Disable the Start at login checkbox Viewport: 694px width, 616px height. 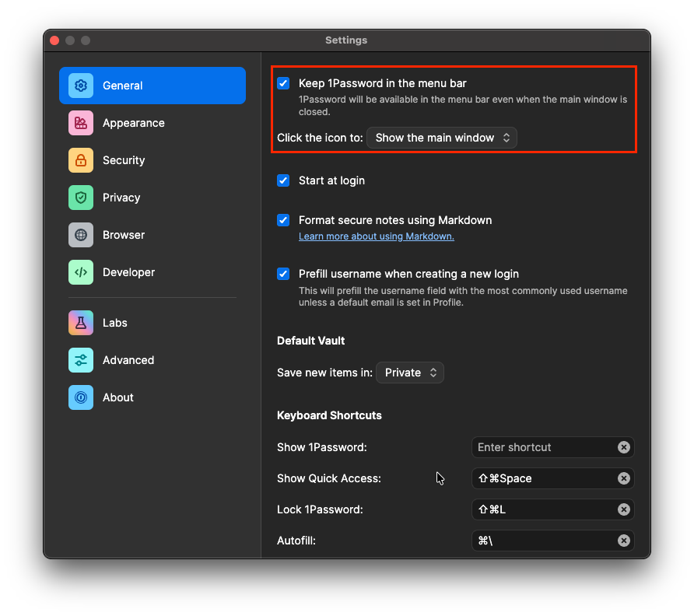[283, 180]
